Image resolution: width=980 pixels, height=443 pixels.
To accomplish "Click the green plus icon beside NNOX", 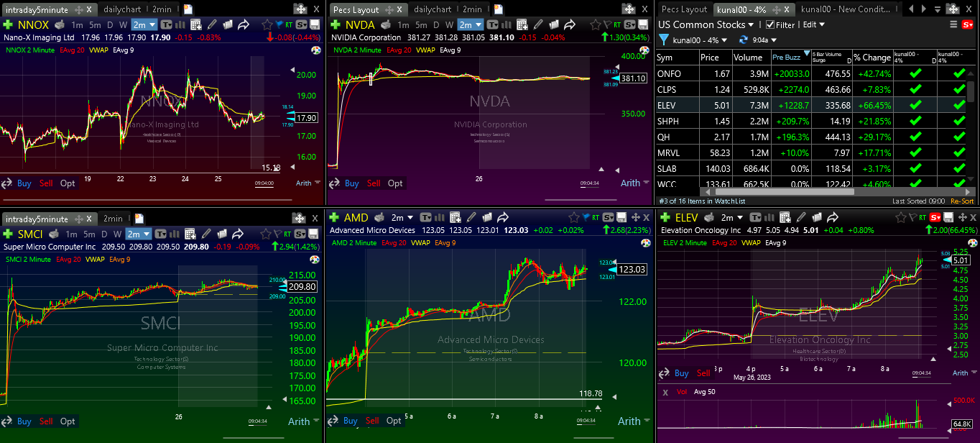I will 8,24.
